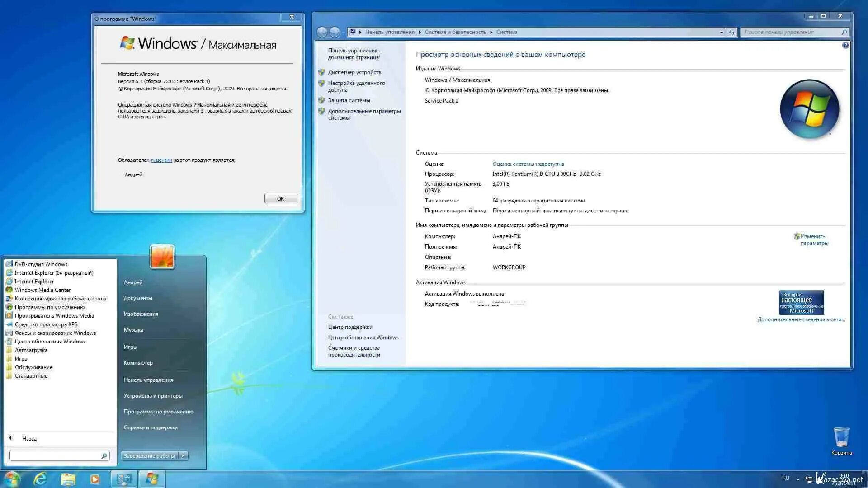868x488 pixels.
Task: Expand the Игры folder in programs list
Action: click(x=21, y=359)
